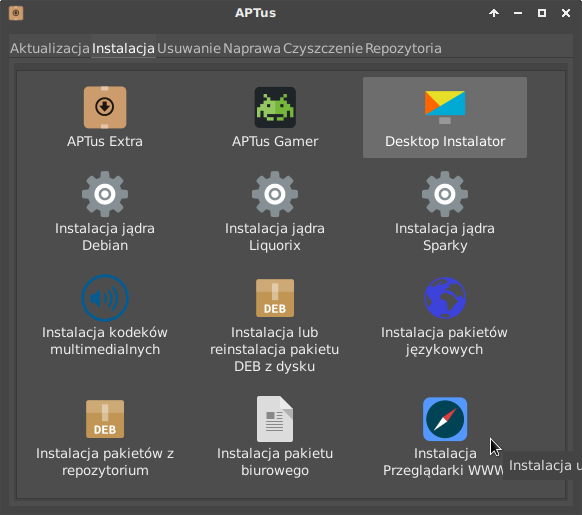Click "Instalacja pakietów z repozytorium" text
Viewport: 582px width, 515px height.
[105, 462]
